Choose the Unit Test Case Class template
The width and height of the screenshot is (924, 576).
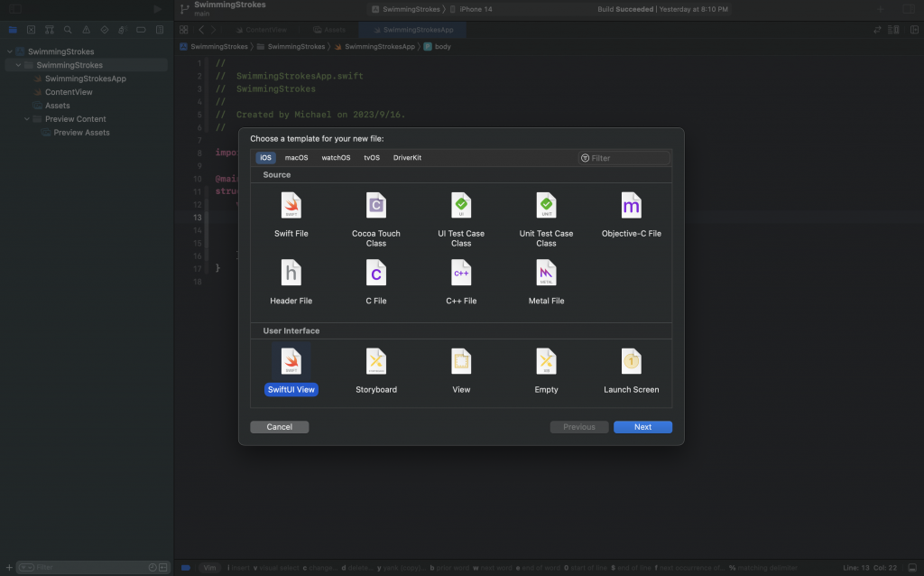coord(546,219)
